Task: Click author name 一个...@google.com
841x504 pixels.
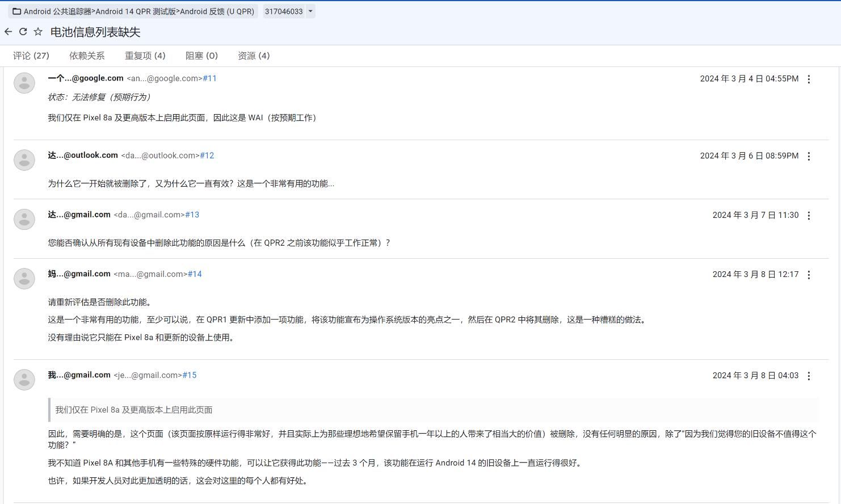Action: (86, 78)
